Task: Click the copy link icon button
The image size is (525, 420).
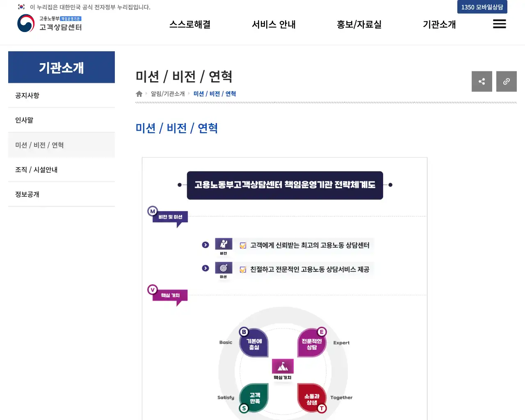Action: 506,81
